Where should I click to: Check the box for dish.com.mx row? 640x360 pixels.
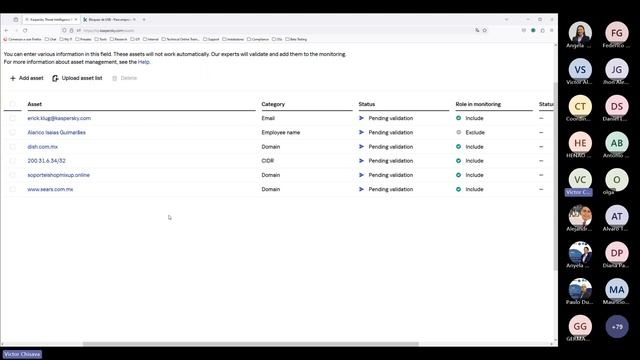point(12,147)
